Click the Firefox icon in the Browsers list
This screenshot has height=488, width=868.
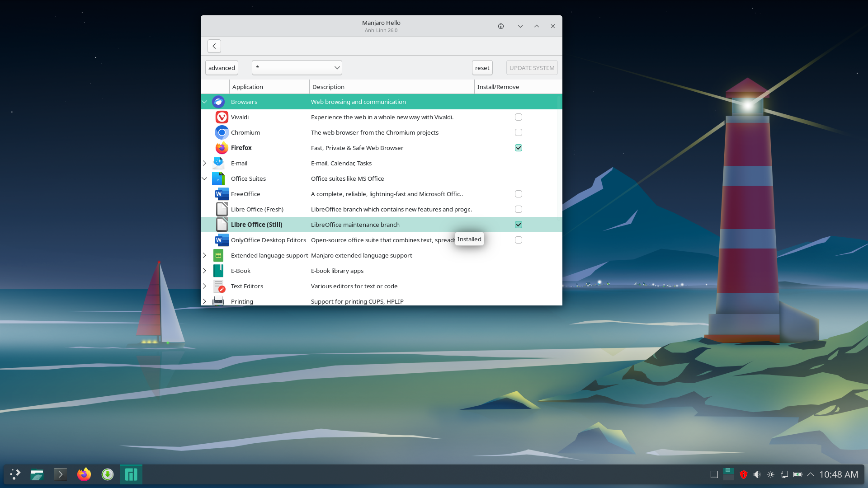coord(222,148)
